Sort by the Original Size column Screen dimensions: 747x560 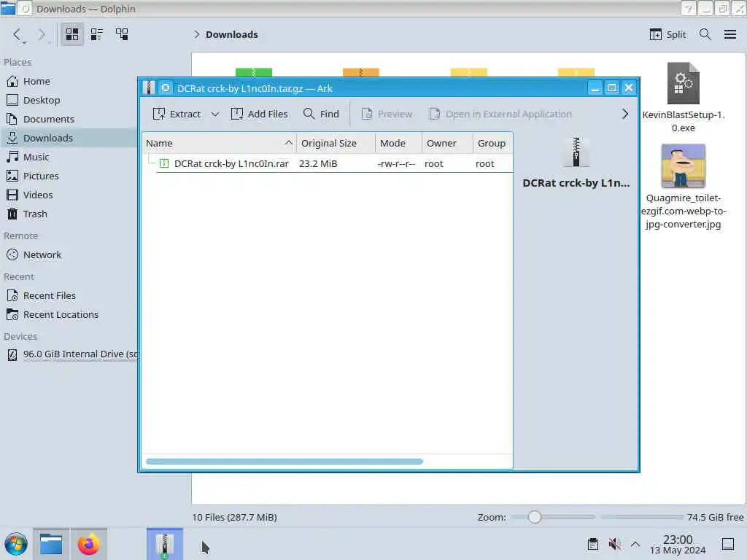[x=336, y=144]
